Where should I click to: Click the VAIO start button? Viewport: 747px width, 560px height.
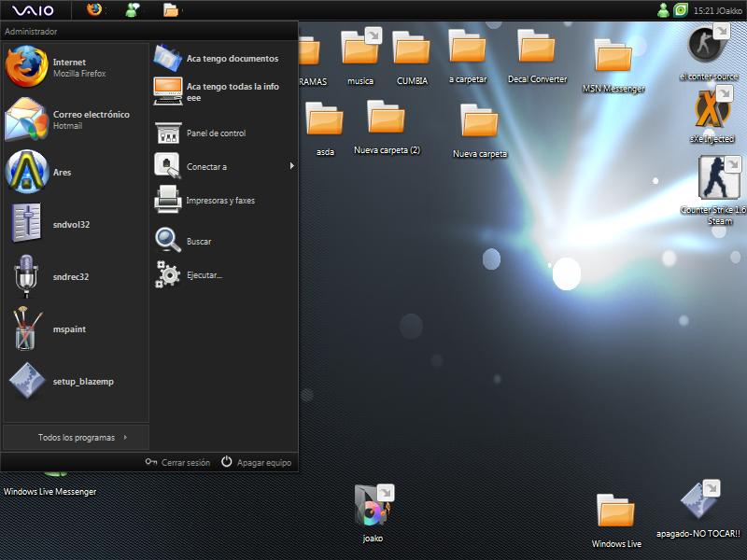[34, 10]
